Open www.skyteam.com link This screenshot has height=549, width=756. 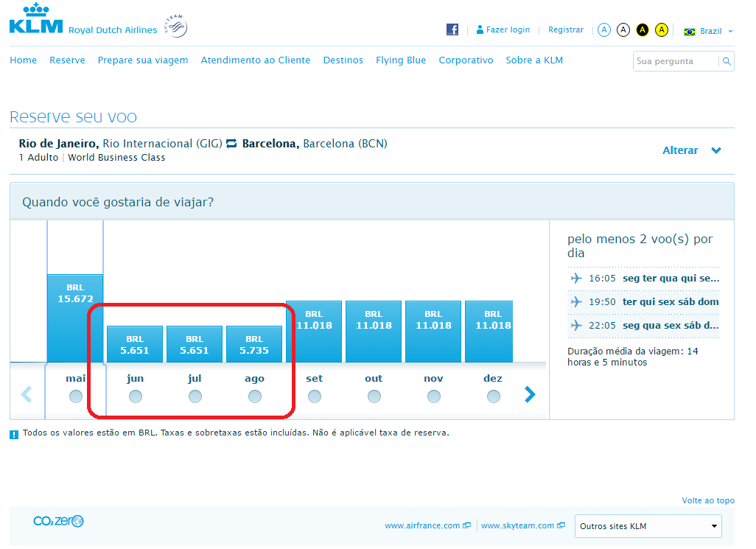tap(517, 525)
